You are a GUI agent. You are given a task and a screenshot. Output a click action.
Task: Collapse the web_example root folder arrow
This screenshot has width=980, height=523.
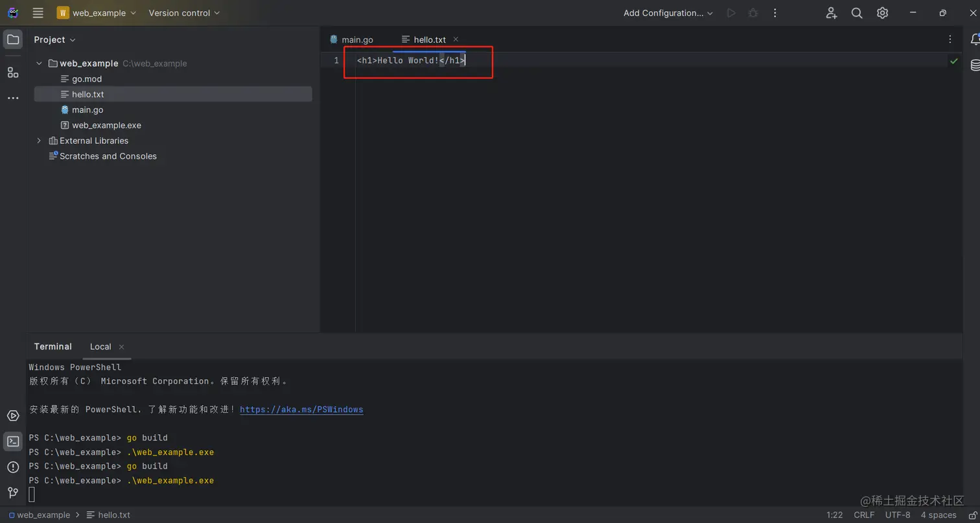point(39,64)
